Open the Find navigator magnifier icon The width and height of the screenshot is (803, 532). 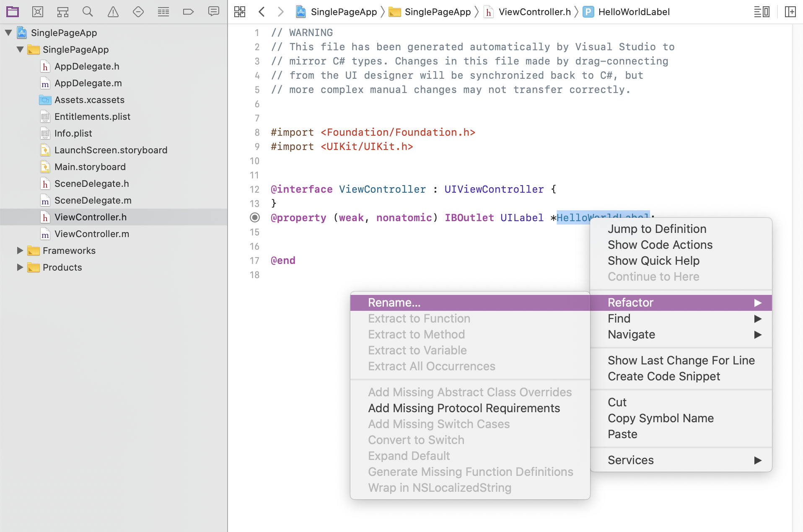click(88, 12)
